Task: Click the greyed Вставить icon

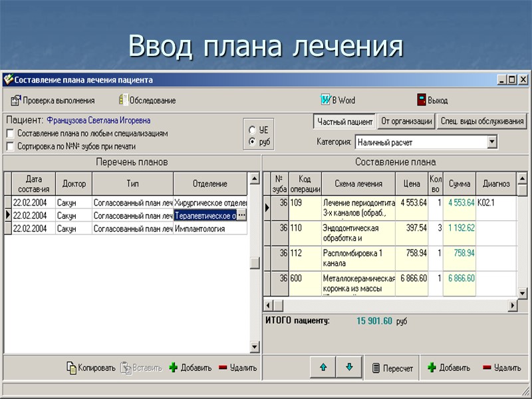Action: click(x=126, y=368)
